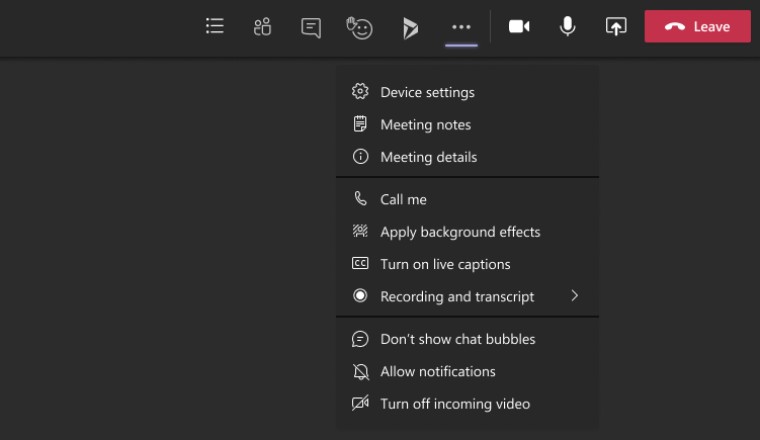
Task: Show the meeting chat icon
Action: coord(311,28)
